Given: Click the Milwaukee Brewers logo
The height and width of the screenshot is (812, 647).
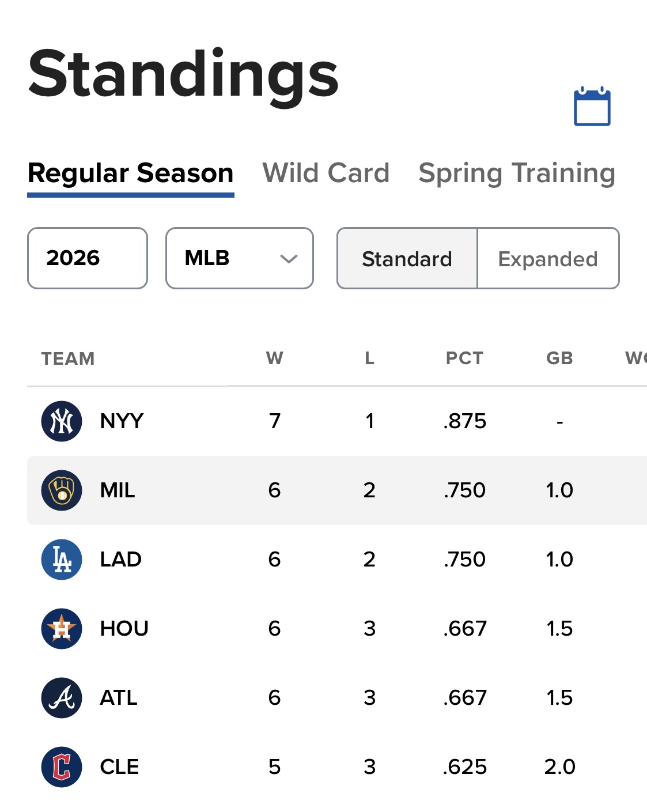Looking at the screenshot, I should pos(62,490).
